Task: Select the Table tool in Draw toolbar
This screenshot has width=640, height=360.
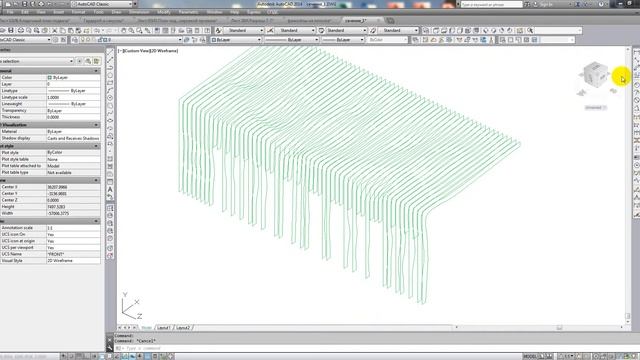Action: (x=110, y=182)
